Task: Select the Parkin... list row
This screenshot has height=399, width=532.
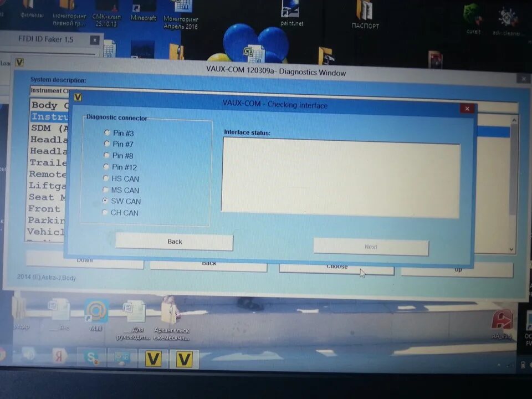Action: tap(46, 220)
